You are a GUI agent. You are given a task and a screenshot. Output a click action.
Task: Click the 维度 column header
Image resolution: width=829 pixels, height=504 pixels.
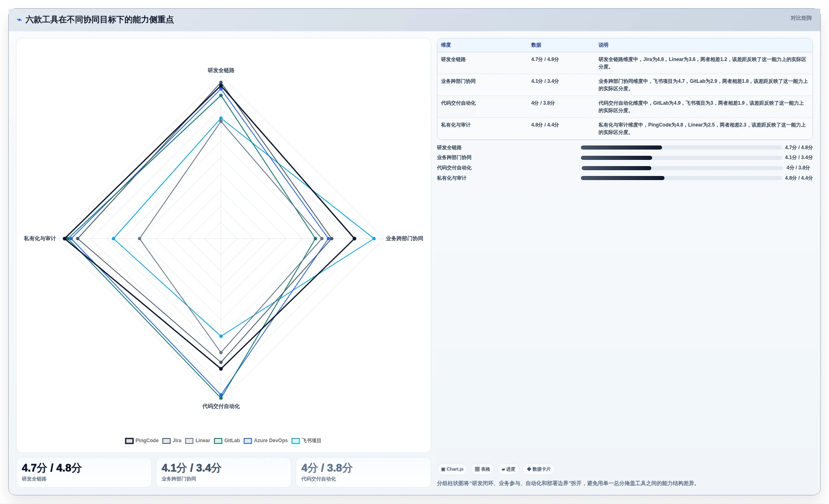(x=446, y=45)
